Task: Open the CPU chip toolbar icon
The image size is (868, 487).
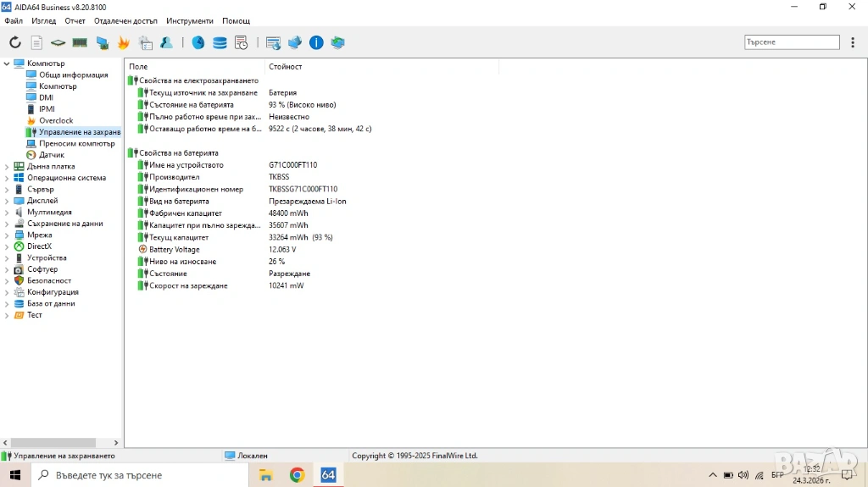Action: (58, 42)
